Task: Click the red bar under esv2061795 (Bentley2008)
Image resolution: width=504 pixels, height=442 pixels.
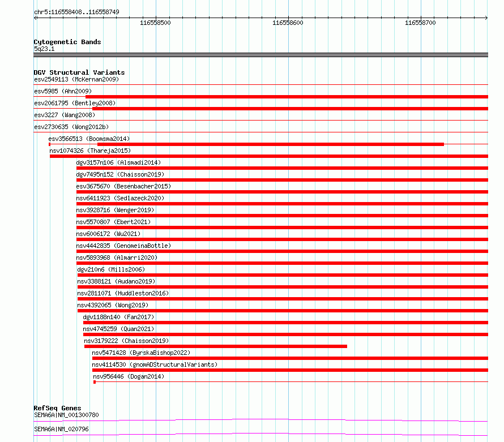Action: click(x=290, y=109)
